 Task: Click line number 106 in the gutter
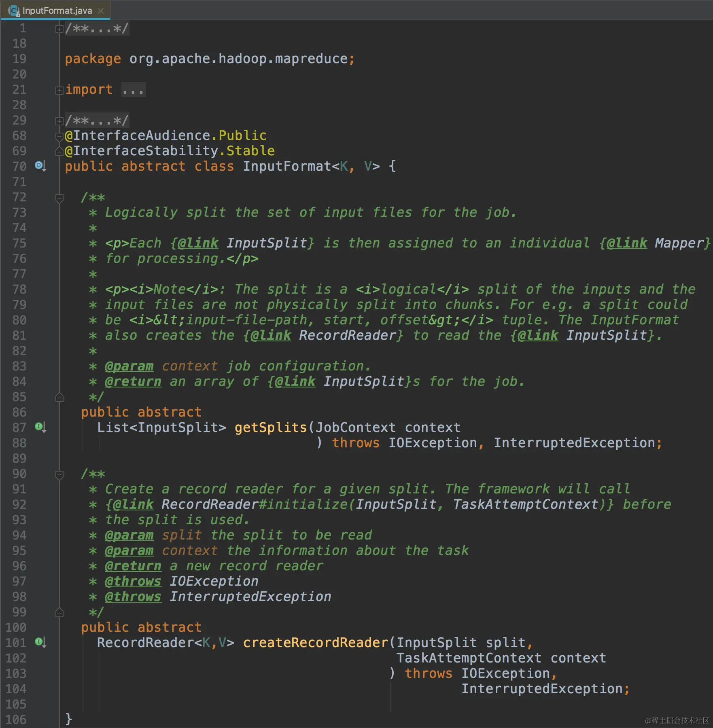click(16, 720)
